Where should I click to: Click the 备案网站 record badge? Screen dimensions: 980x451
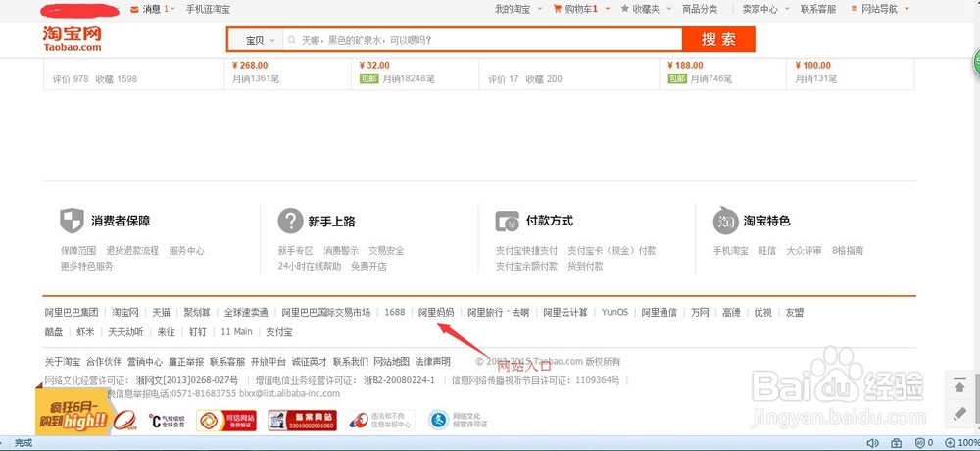(x=303, y=421)
